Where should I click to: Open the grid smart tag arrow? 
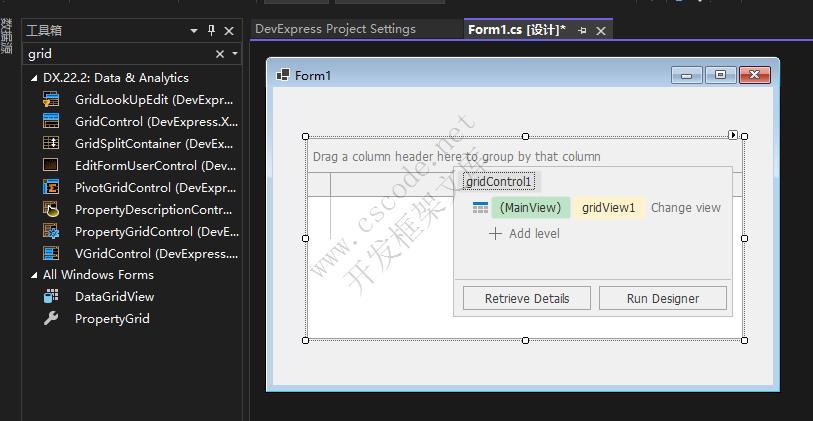coord(733,134)
